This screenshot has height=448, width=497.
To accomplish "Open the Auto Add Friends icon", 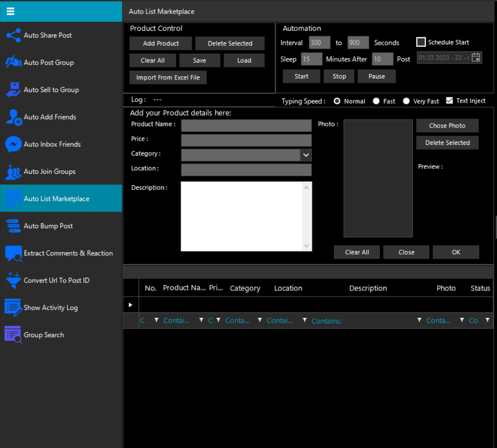I will [x=14, y=117].
